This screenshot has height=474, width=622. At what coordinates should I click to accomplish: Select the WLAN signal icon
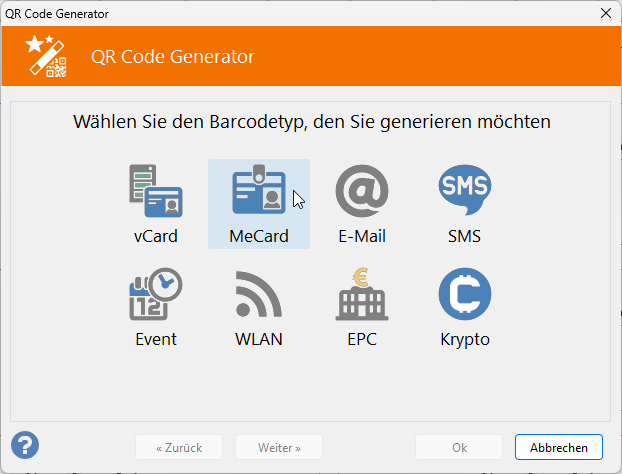coord(259,294)
